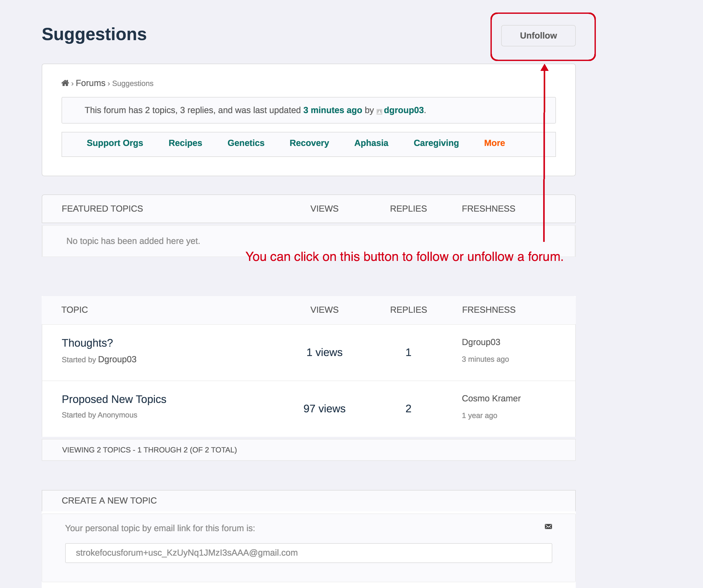Click replies count 2 for Proposed New Topics
Screen dimensions: 703x588
pyautogui.click(x=408, y=409)
